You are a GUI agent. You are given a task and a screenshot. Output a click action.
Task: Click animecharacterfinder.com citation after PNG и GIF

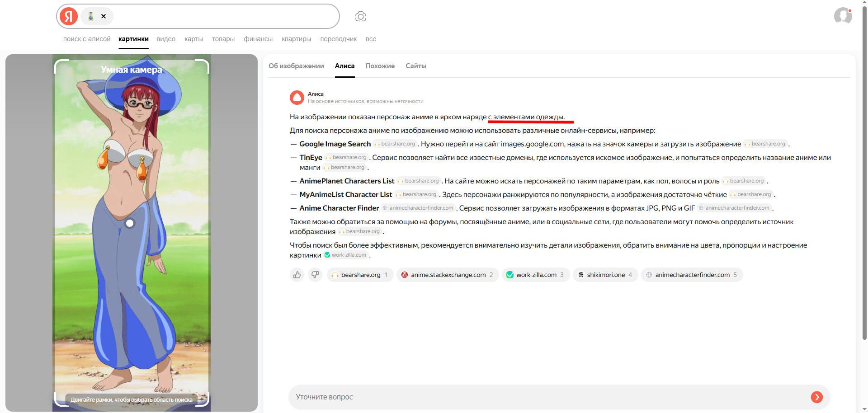click(x=735, y=208)
